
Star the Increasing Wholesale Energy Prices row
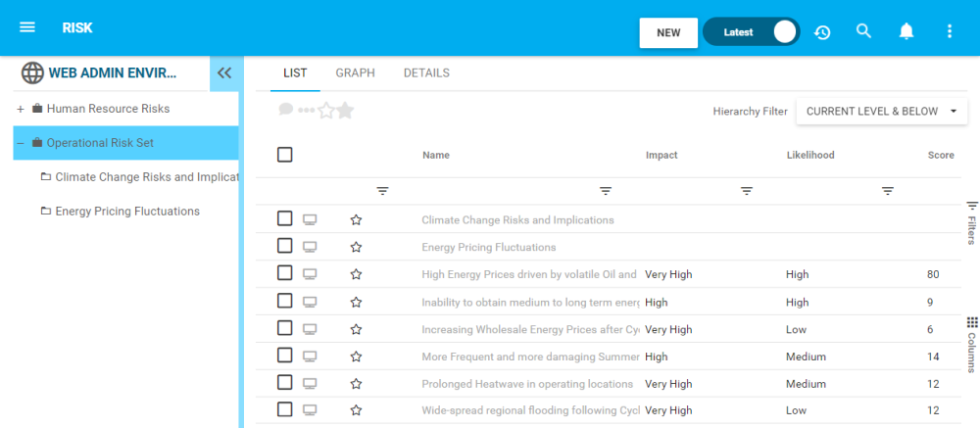coord(357,329)
